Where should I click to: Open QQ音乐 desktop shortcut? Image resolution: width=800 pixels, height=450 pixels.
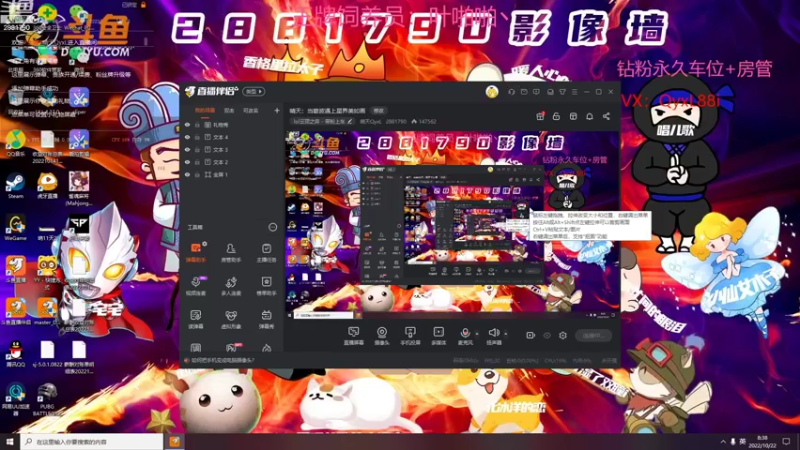pos(16,143)
